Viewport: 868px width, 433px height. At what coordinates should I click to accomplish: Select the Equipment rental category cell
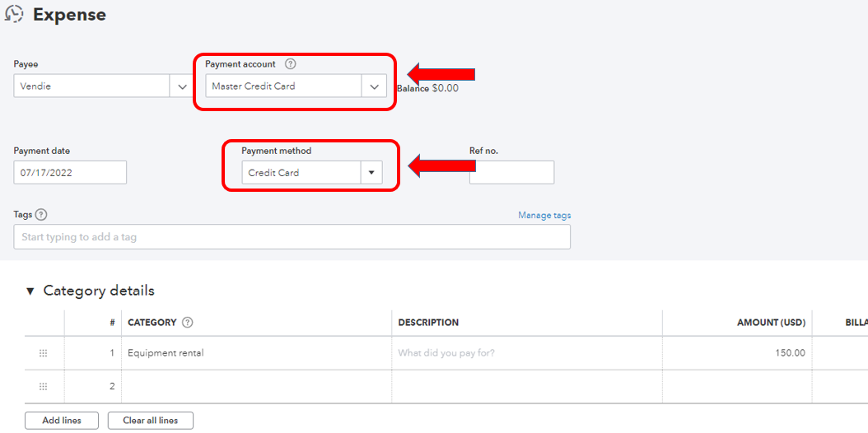(x=257, y=353)
